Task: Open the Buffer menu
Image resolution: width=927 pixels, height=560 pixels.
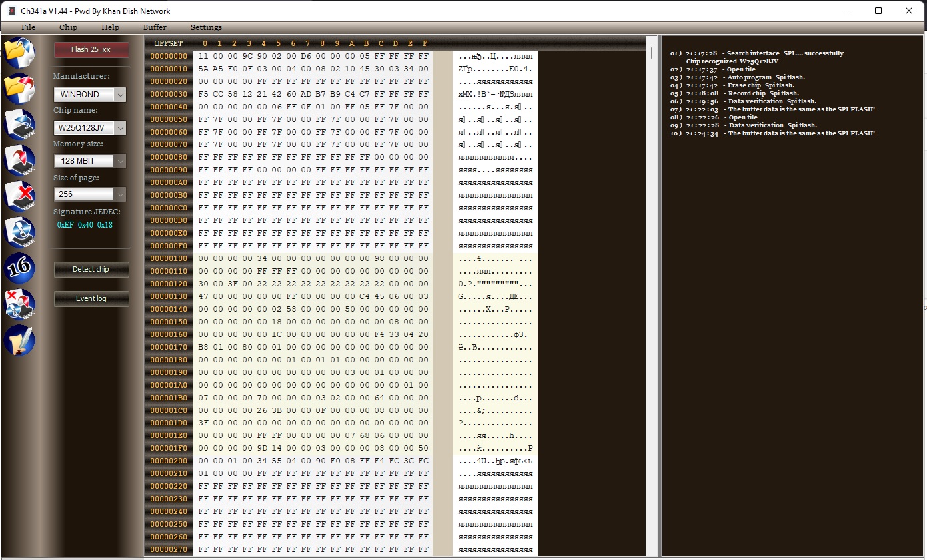Action: pyautogui.click(x=155, y=27)
